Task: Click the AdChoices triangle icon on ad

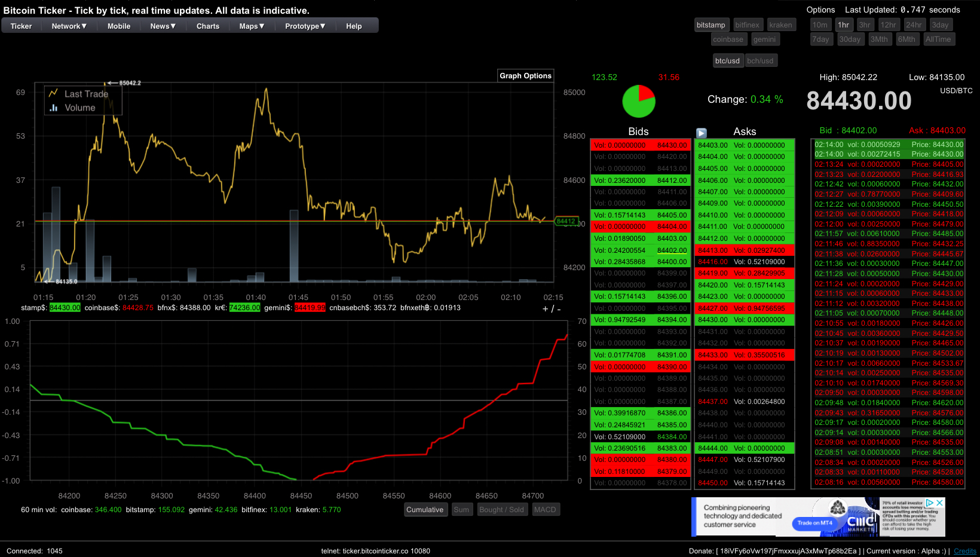Action: pos(930,503)
